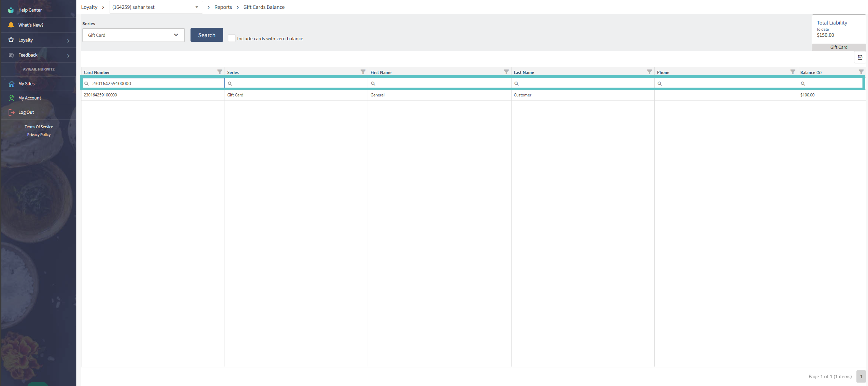Click the Reports breadcrumb link
The image size is (868, 386).
pyautogui.click(x=223, y=7)
